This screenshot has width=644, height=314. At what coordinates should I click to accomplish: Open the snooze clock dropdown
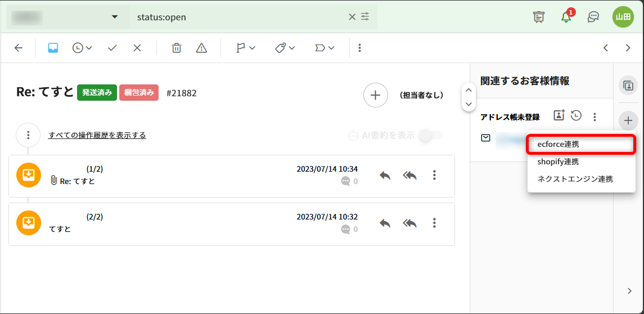coord(82,48)
